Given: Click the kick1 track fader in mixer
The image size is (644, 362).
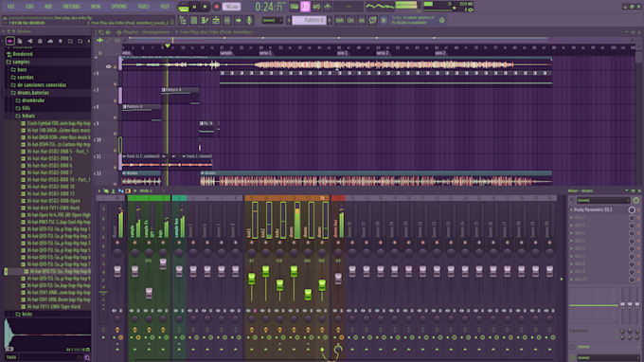Looking at the screenshot, I should (x=251, y=279).
